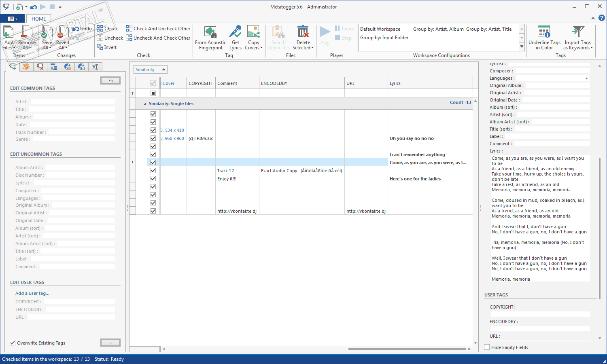Uncheck the row with comment Track 12
The height and width of the screenshot is (364, 607).
click(153, 171)
